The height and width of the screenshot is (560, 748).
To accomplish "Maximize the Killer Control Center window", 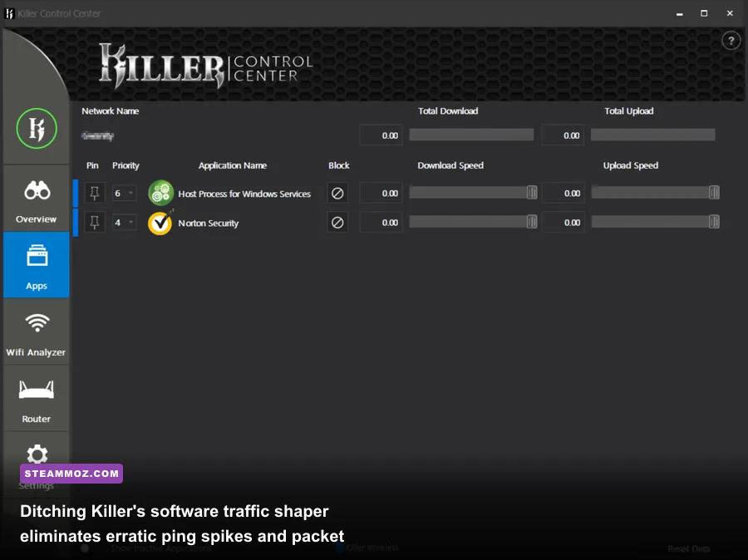I will click(704, 13).
